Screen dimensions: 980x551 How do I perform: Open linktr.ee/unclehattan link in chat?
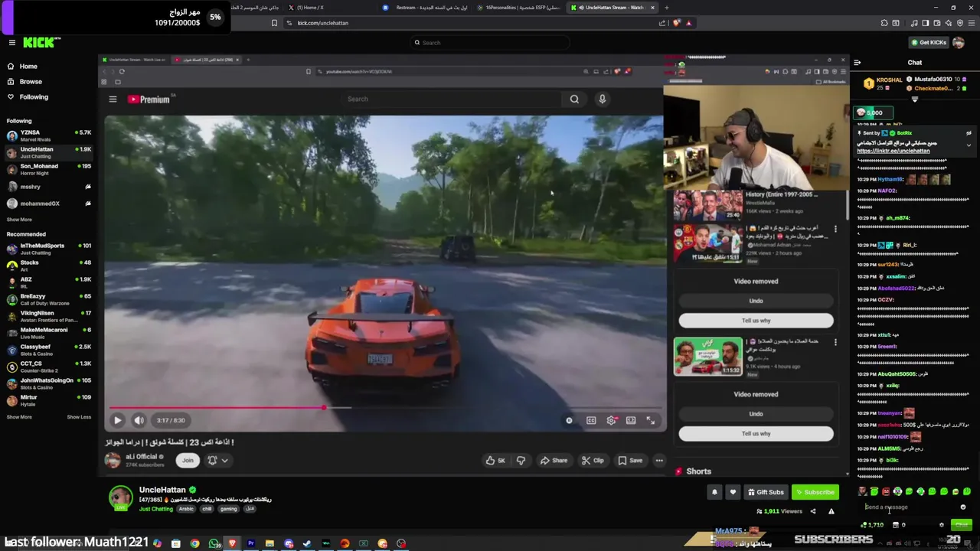pos(893,151)
